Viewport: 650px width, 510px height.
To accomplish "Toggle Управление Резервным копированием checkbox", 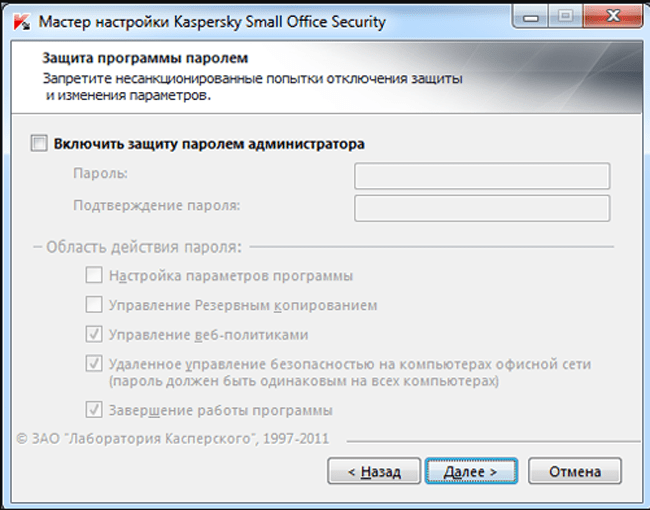I will tap(94, 304).
